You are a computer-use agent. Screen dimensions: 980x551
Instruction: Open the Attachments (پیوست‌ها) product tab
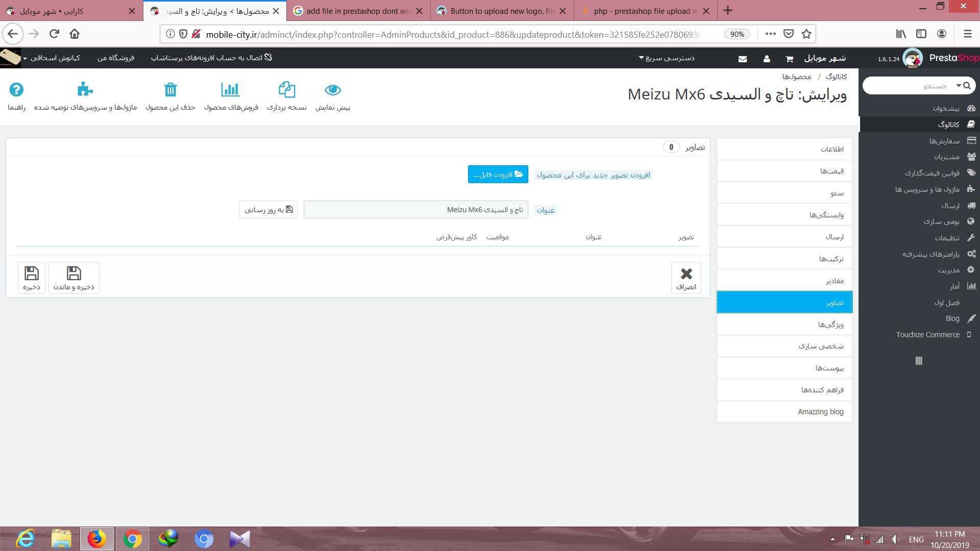[x=785, y=368]
